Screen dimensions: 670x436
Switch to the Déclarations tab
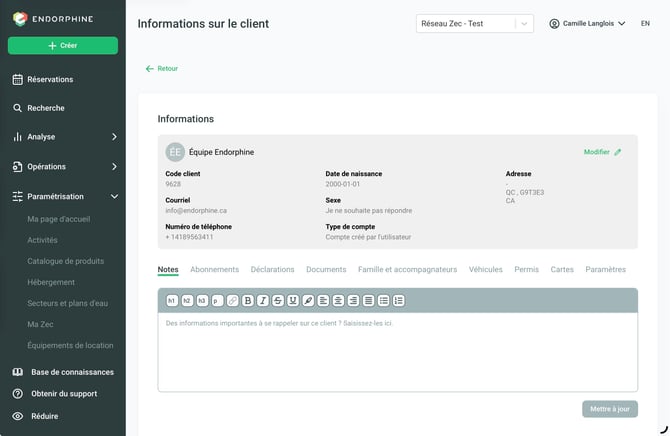(x=273, y=269)
